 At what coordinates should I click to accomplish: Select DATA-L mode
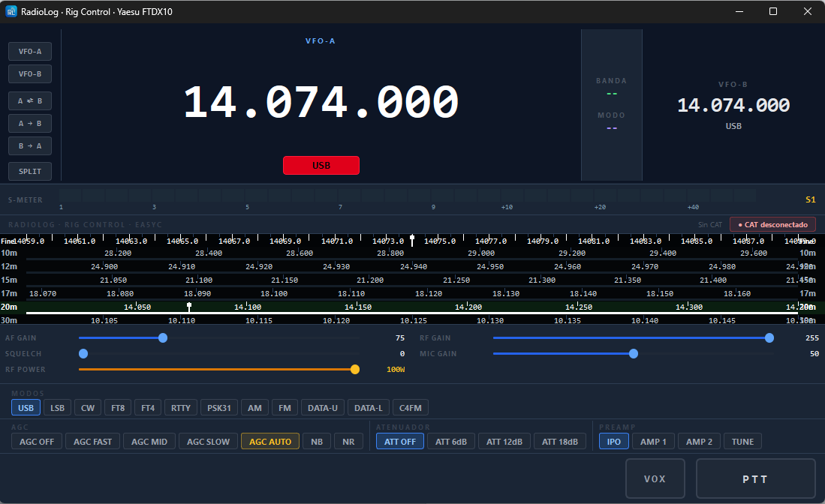point(369,408)
